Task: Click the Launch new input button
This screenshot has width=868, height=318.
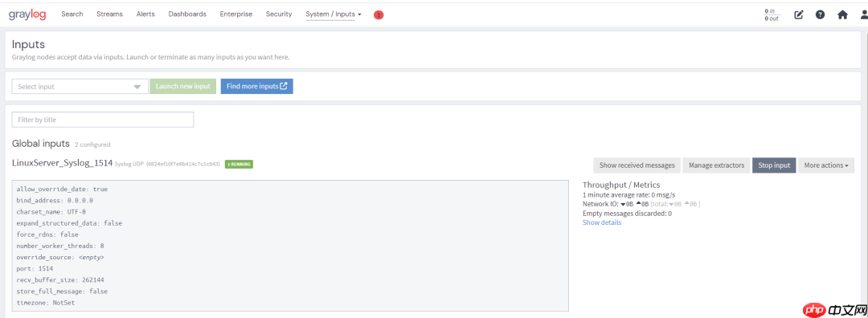Action: (x=182, y=86)
